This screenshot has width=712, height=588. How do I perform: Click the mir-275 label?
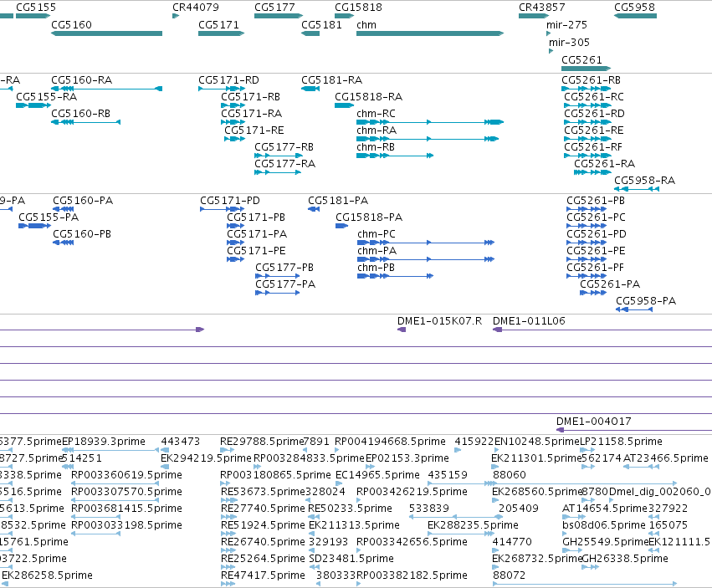(566, 25)
